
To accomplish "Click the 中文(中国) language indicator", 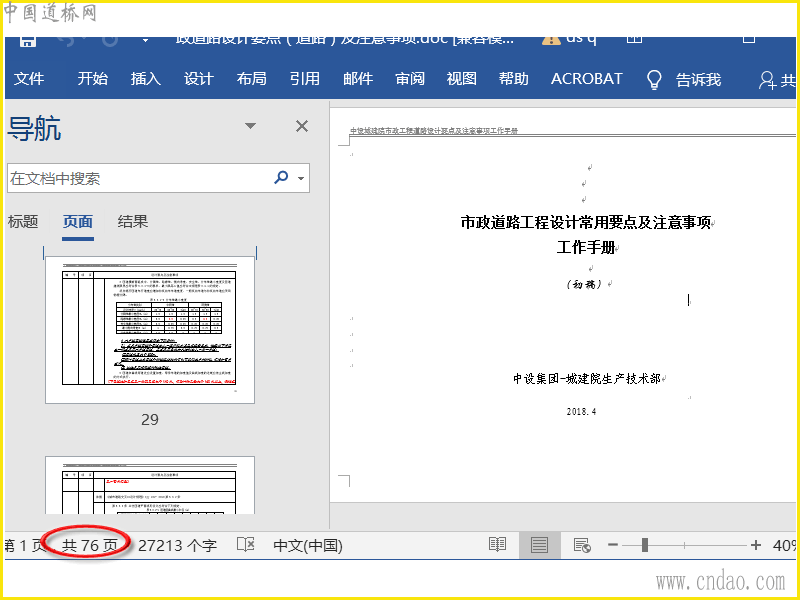I will [x=308, y=545].
